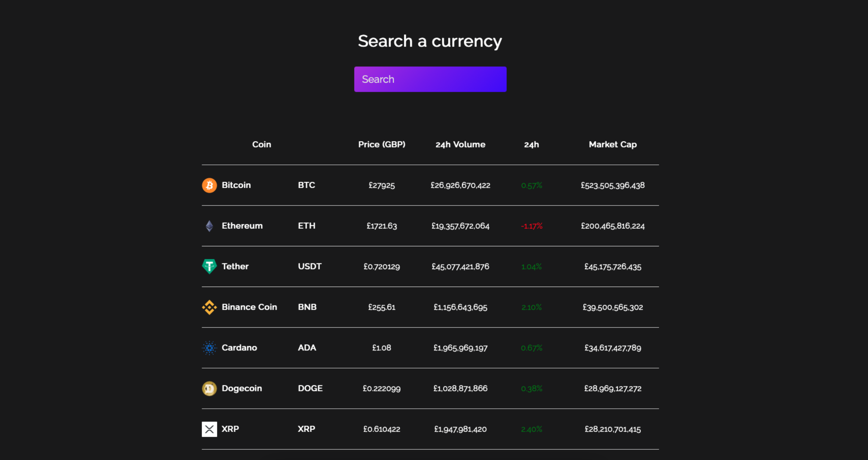
Task: Select the Ethereum coin name
Action: [x=242, y=226]
